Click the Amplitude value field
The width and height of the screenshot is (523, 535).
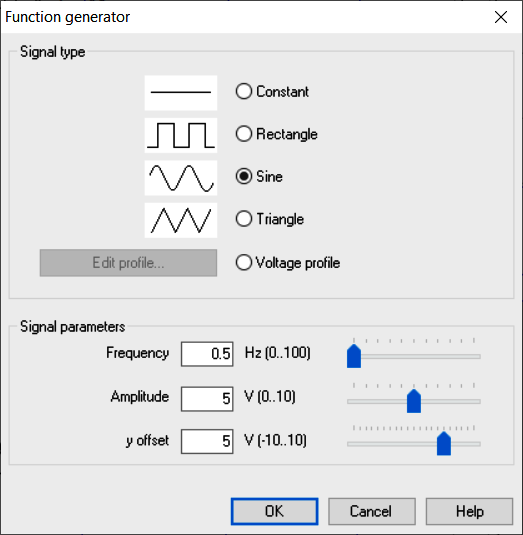click(x=207, y=399)
